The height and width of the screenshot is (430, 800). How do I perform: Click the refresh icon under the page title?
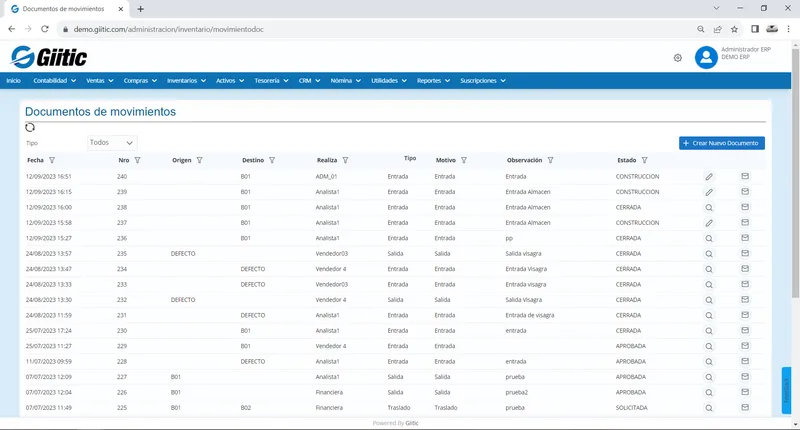(x=30, y=127)
